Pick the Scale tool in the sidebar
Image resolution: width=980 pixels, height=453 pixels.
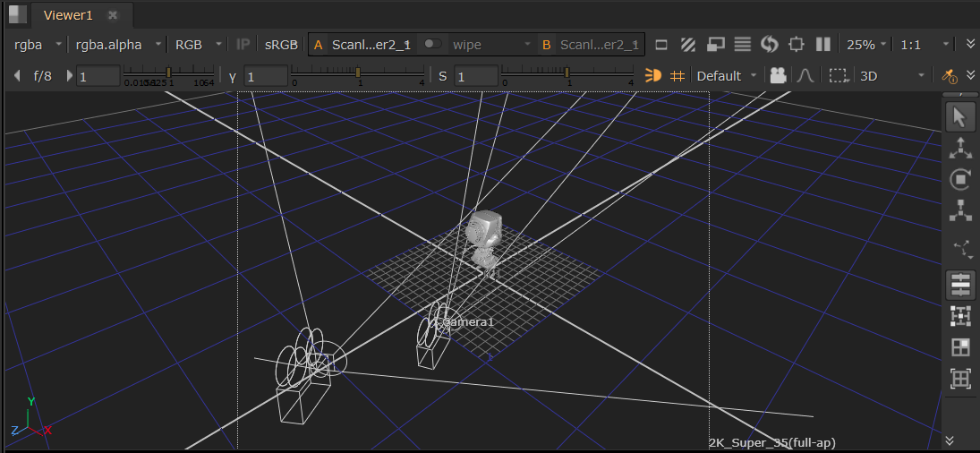click(960, 210)
